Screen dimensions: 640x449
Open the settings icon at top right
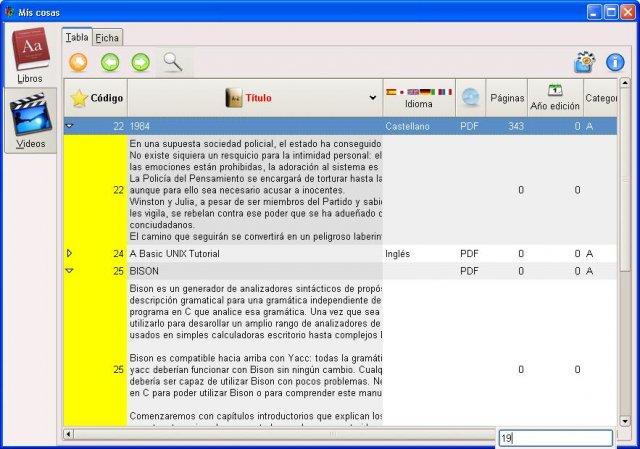click(584, 63)
